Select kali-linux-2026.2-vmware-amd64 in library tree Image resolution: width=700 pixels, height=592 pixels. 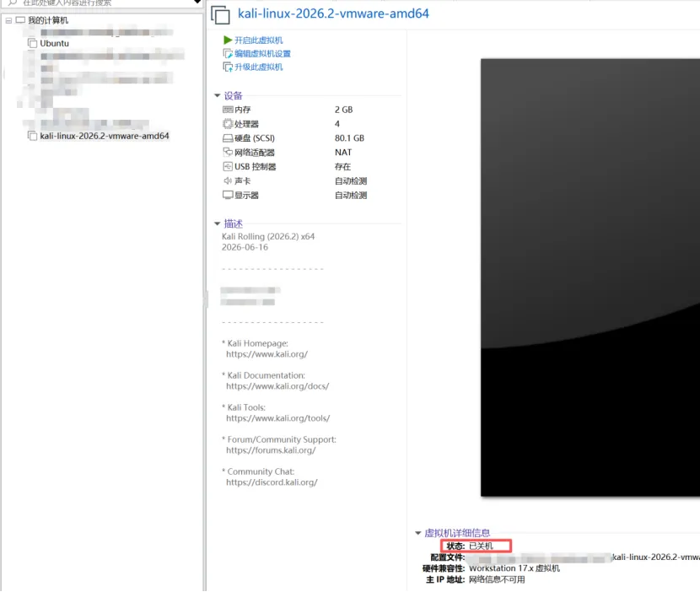coord(105,136)
